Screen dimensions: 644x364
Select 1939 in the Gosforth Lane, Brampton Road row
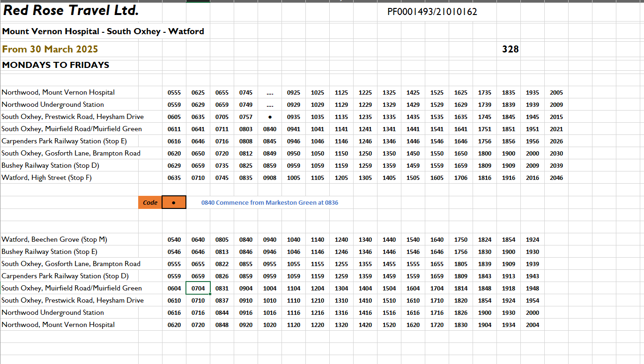533,264
